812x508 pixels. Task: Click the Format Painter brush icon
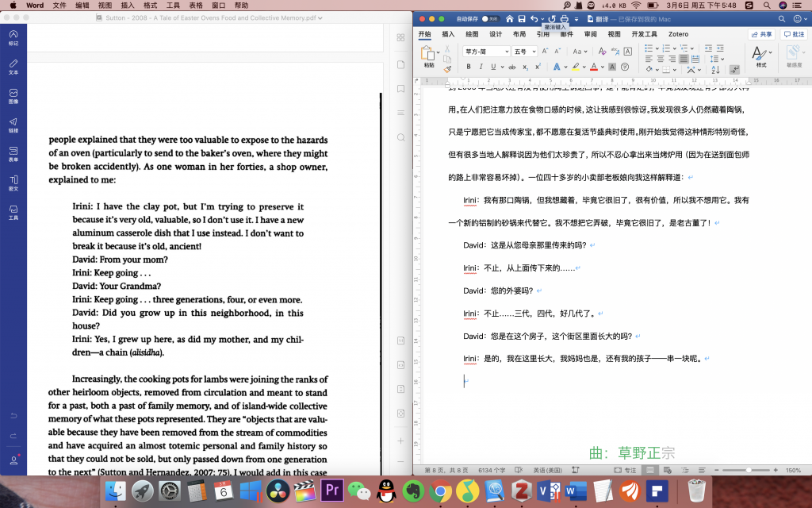pos(447,69)
